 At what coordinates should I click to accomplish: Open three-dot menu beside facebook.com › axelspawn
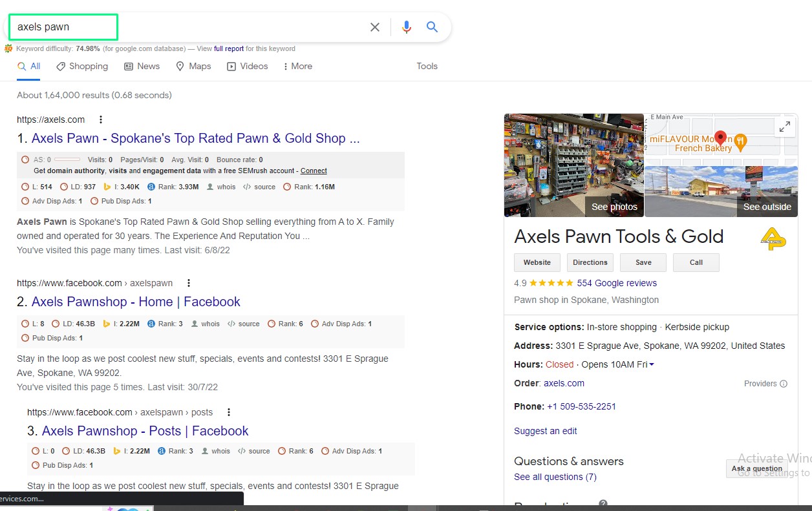[189, 283]
